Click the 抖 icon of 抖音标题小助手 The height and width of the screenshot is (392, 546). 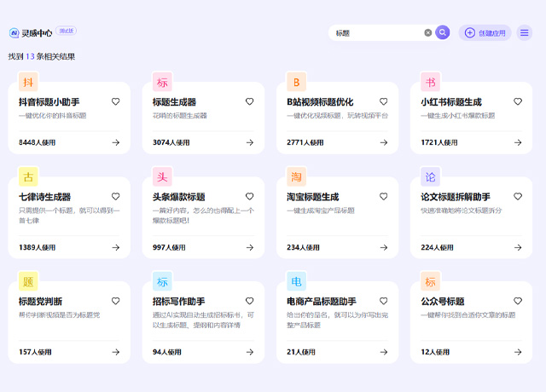(x=29, y=83)
